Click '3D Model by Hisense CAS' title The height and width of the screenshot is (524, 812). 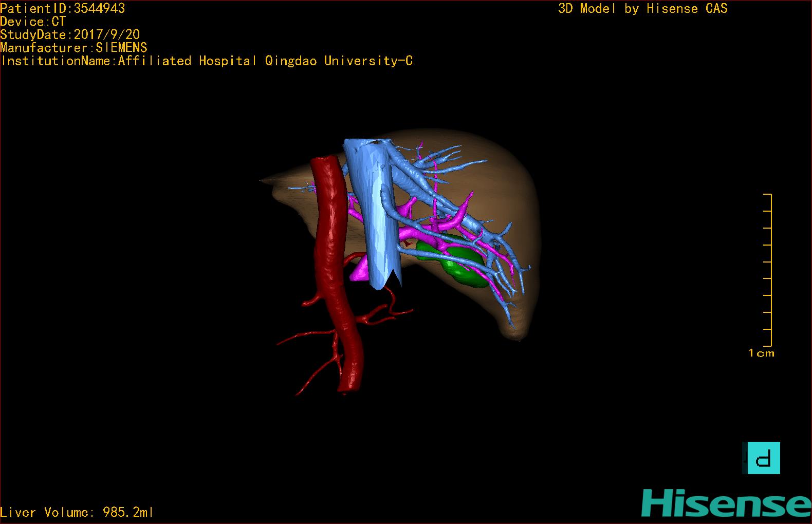[x=643, y=8]
